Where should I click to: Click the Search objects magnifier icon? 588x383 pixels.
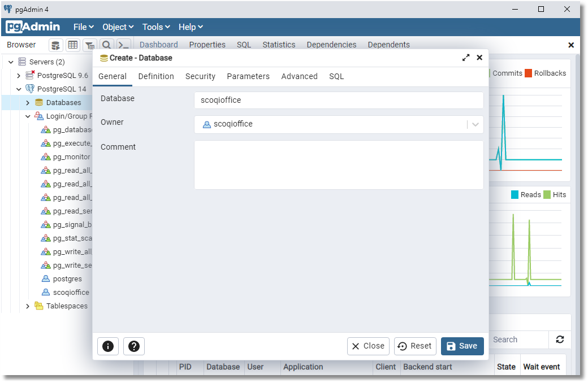click(106, 45)
